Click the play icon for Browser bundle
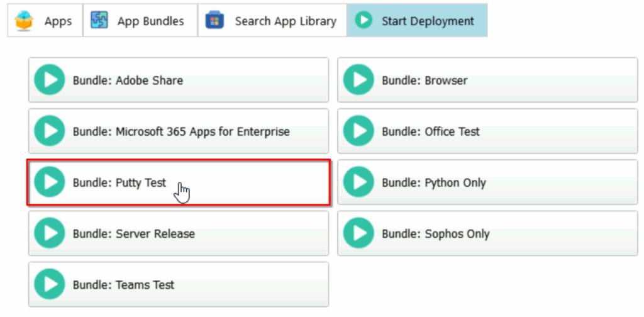Screen dimensions: 644x317 tap(358, 80)
